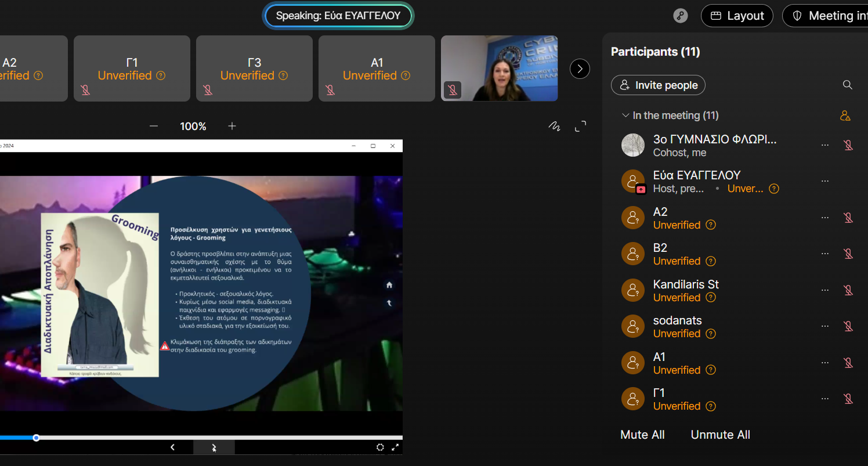Click the Mute All button
Image resolution: width=868 pixels, height=466 pixels.
642,435
